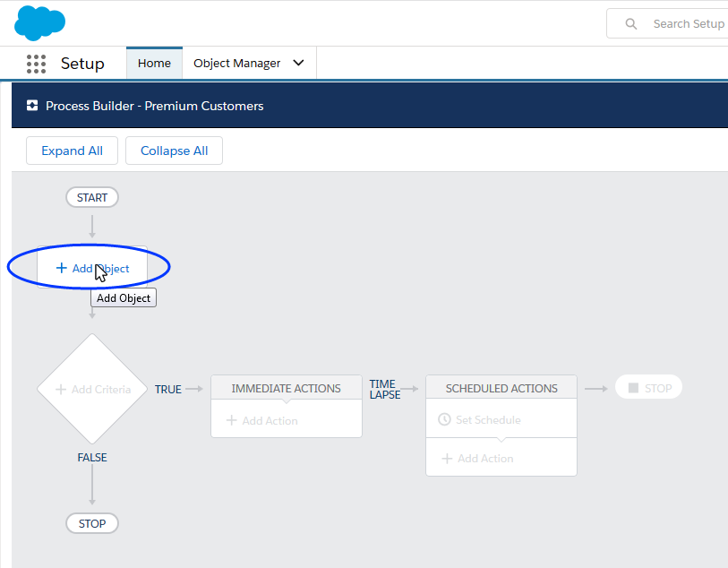Click the search magnifier icon
Image resolution: width=728 pixels, height=568 pixels.
click(631, 23)
